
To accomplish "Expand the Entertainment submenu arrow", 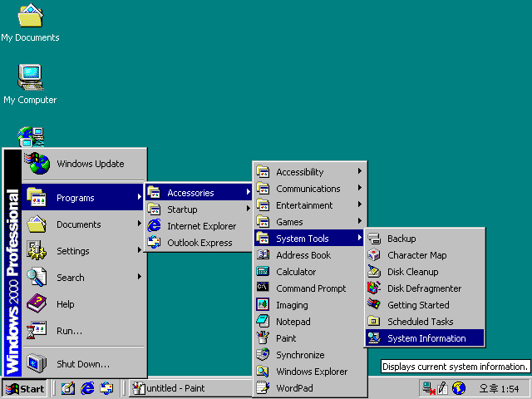I will tap(359, 204).
